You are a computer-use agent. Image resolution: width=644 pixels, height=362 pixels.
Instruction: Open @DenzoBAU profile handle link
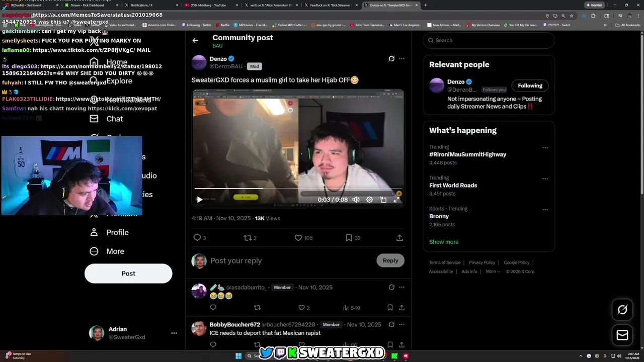click(226, 66)
